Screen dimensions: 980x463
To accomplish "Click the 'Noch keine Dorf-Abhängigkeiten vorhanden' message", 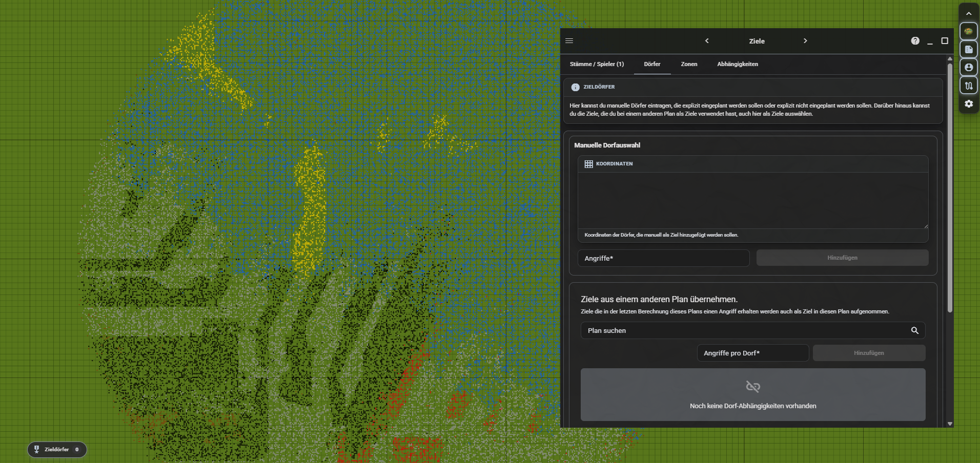I will tap(753, 406).
